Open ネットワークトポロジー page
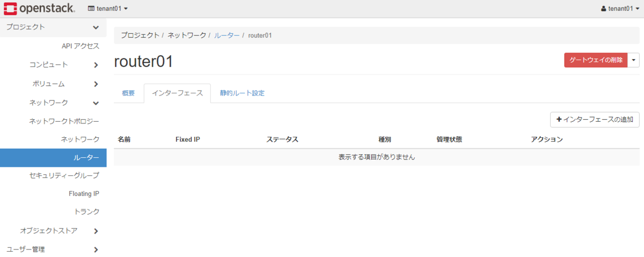Viewport: 644px width, 257px height. point(64,121)
